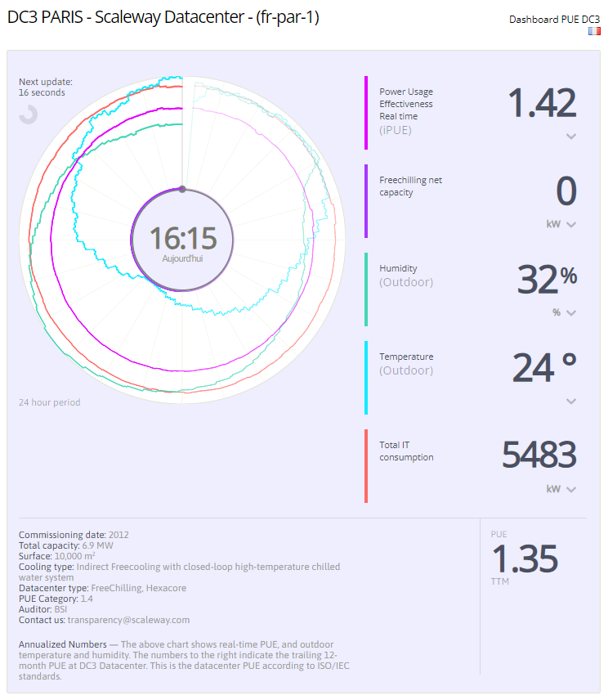Screen dimensions: 608x700
Task: Click the Dashboard PUE DC3 link
Action: point(554,20)
